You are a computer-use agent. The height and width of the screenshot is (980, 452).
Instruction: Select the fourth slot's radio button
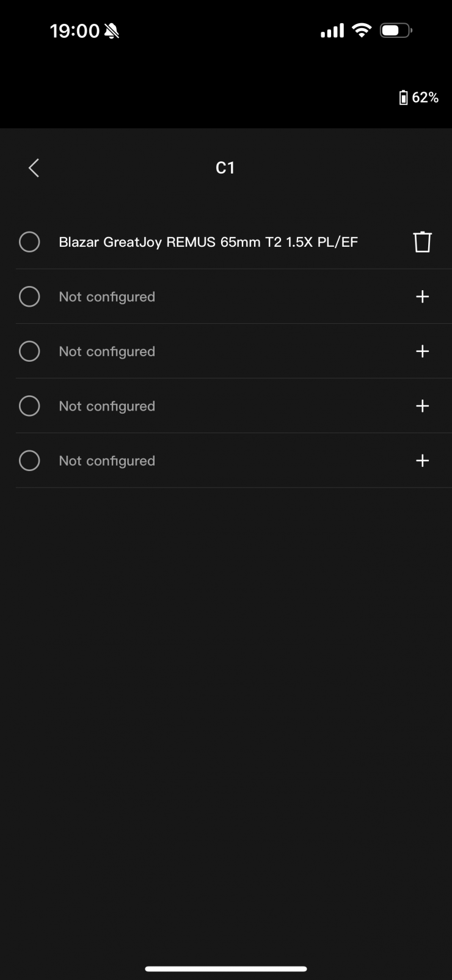click(29, 406)
